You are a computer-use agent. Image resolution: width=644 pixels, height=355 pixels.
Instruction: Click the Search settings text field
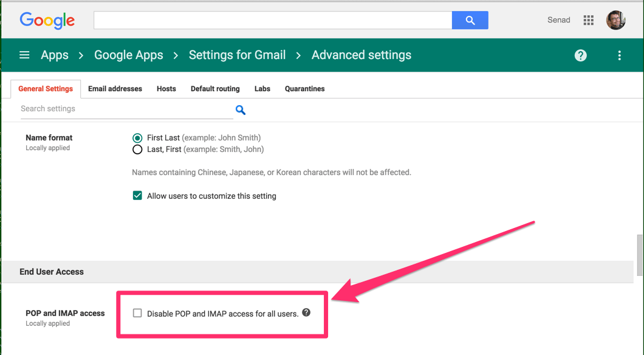(x=126, y=109)
